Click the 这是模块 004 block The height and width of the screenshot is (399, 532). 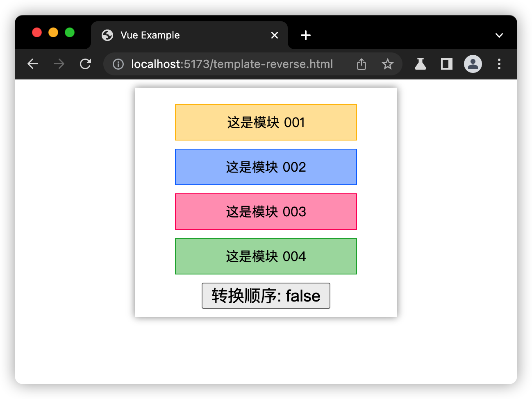[x=266, y=256]
